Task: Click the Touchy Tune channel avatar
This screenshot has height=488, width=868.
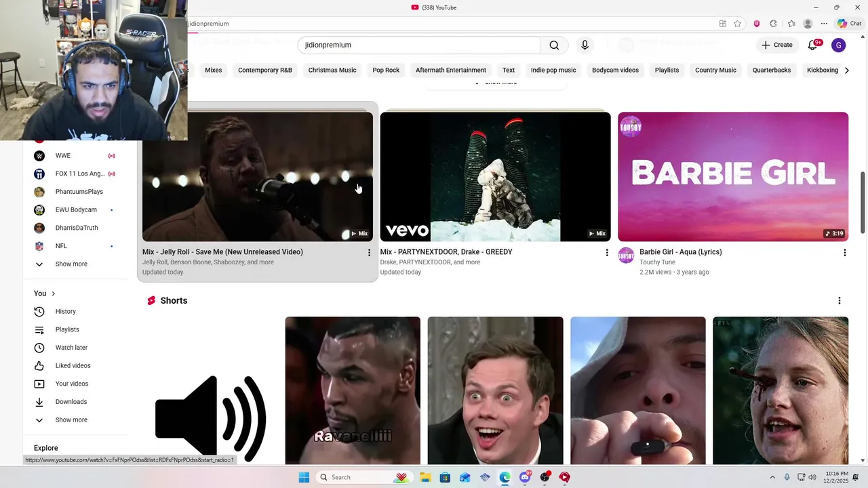Action: tap(626, 256)
